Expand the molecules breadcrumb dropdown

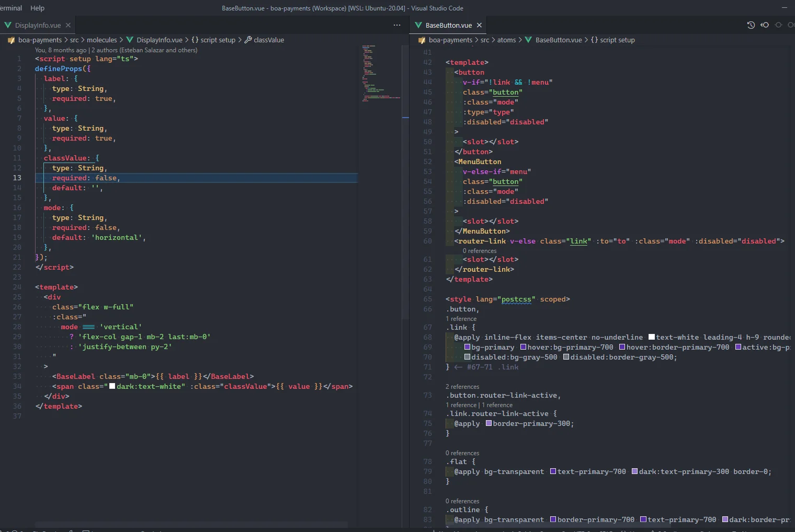[x=103, y=40]
